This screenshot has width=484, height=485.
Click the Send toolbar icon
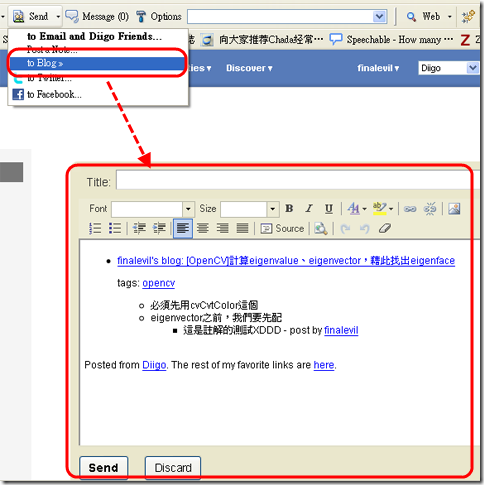coord(18,16)
